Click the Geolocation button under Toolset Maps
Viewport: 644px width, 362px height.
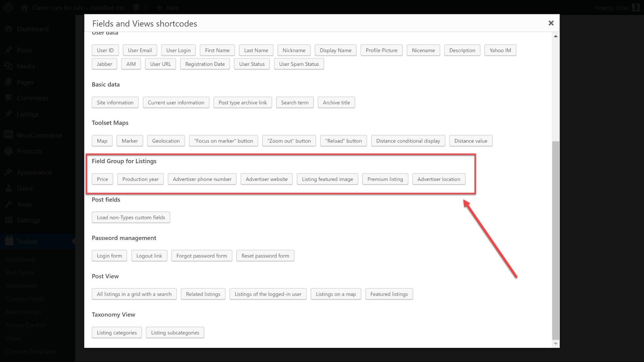point(166,141)
